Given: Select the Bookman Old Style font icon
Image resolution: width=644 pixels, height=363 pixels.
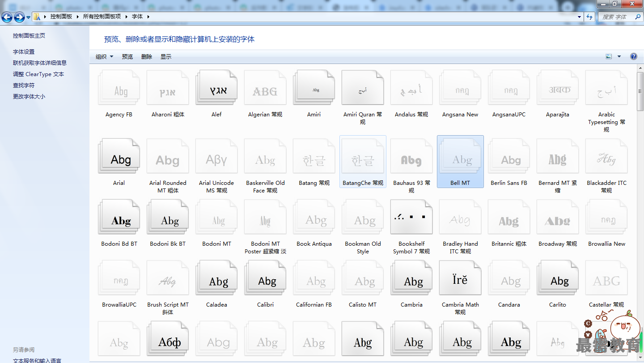Looking at the screenshot, I should click(363, 217).
